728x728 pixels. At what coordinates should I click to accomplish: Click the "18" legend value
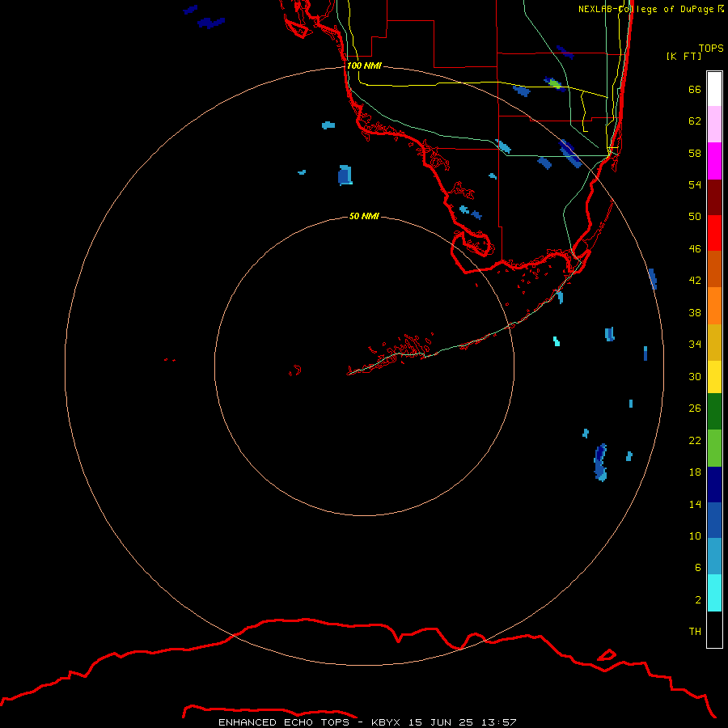(695, 472)
